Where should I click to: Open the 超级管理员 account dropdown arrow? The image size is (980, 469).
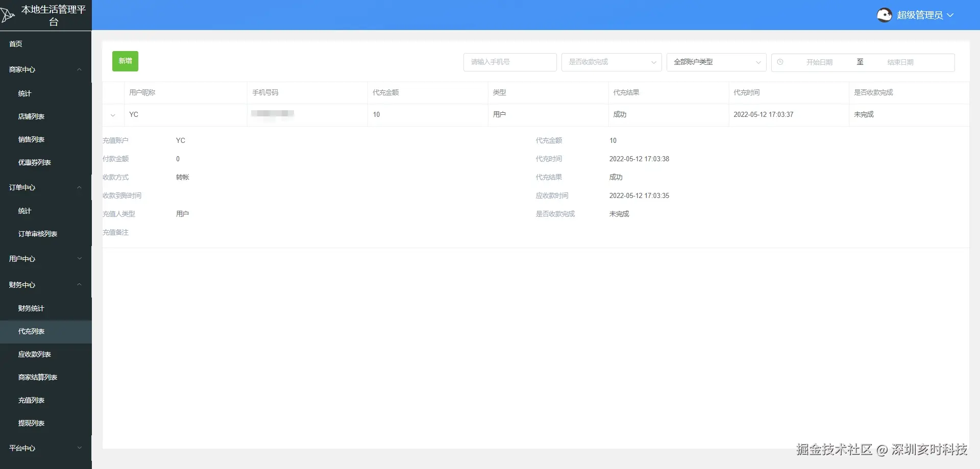click(x=950, y=15)
